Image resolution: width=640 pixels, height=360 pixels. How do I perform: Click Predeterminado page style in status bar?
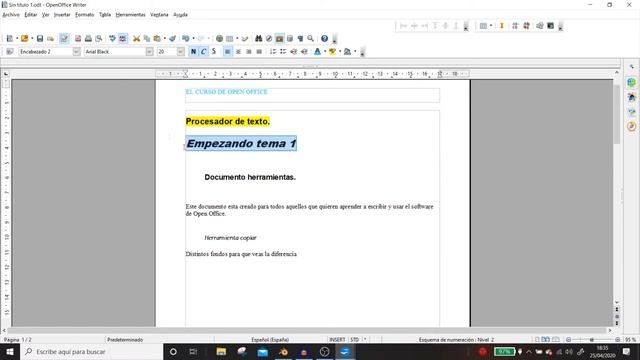125,340
